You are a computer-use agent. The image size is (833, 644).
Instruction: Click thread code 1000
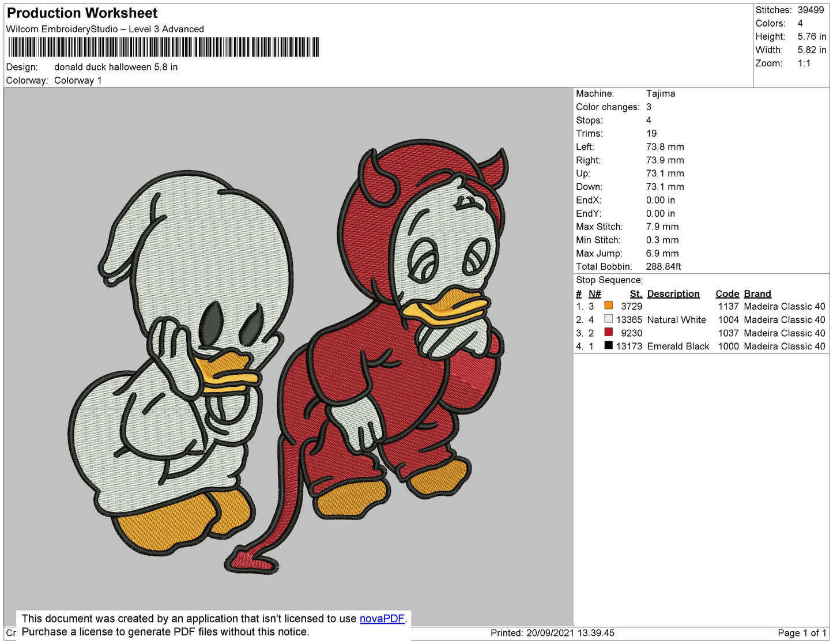(x=728, y=347)
